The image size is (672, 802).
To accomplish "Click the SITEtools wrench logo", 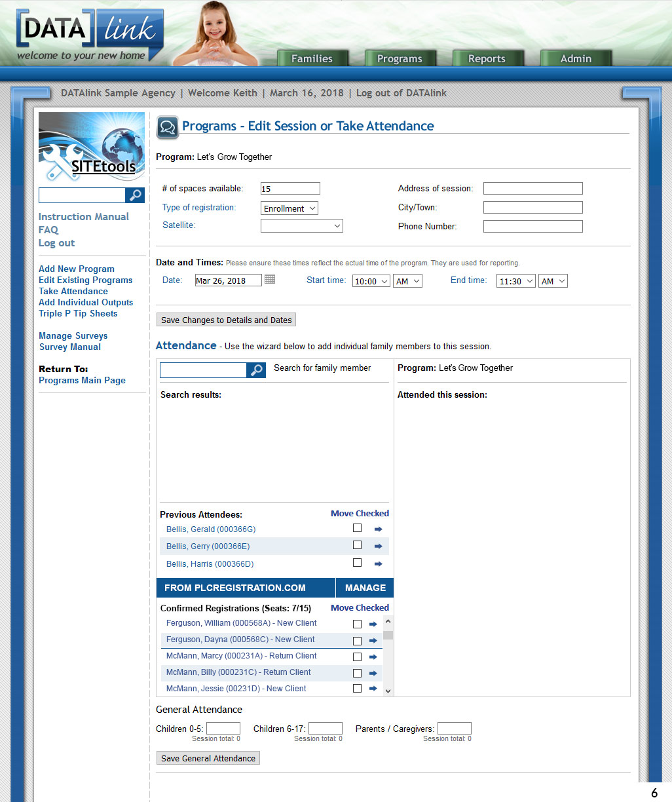I will (x=92, y=147).
